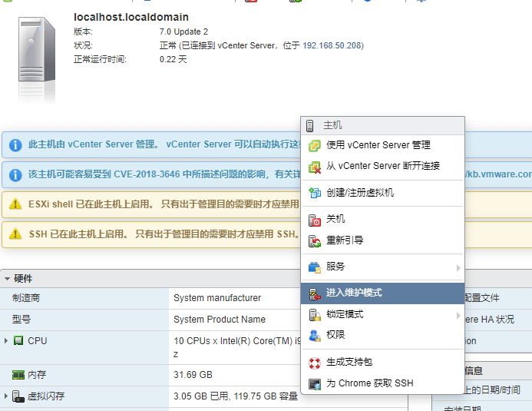
Task: Select 创建/注册虚拟机 from the context menu
Action: tap(359, 193)
